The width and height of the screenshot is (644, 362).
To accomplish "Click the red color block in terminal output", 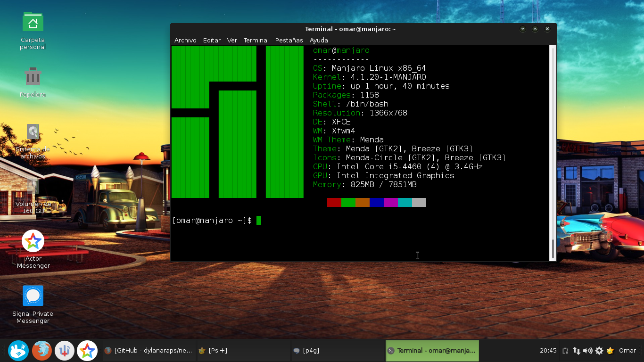I will pos(334,202).
